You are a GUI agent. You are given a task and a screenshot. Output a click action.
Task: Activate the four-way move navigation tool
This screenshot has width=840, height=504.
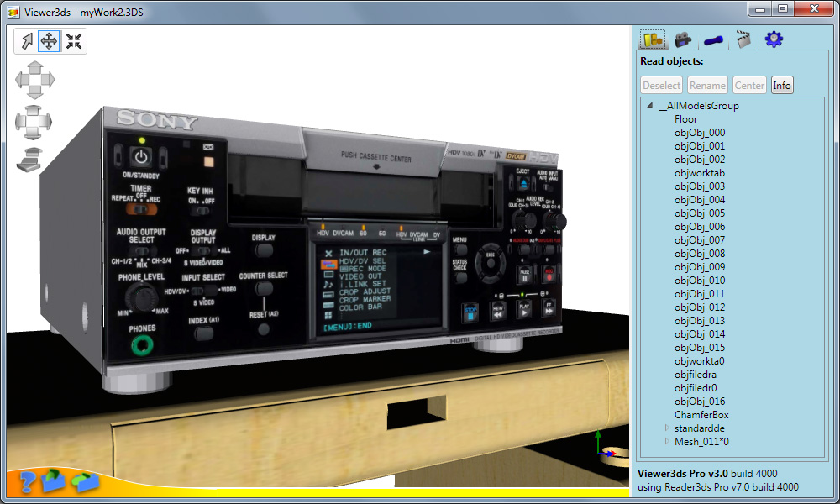click(49, 41)
